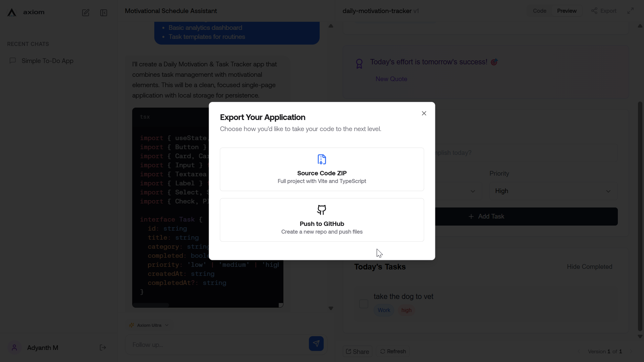
Task: Open fullscreen using the expand arrows icon
Action: 631,10
